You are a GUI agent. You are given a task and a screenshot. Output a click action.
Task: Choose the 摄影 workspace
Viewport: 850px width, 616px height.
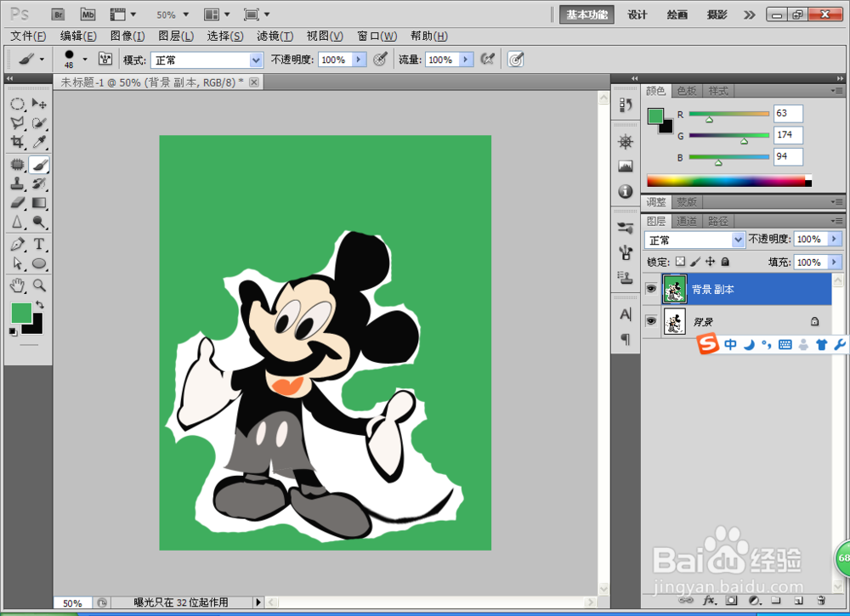(x=717, y=14)
